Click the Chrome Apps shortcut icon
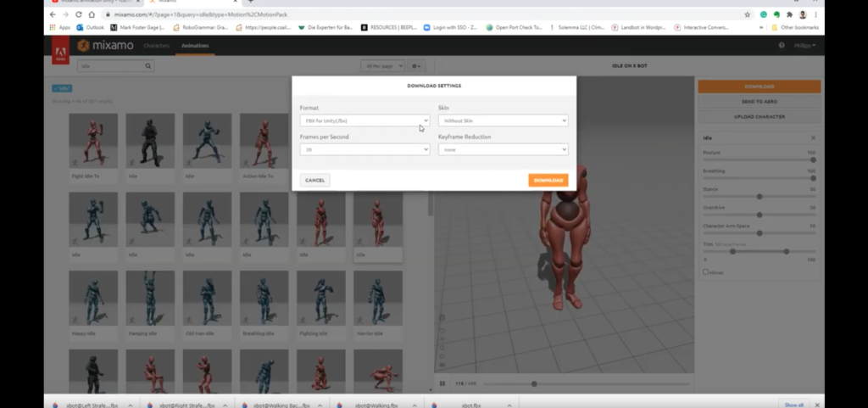The height and width of the screenshot is (408, 868). [x=53, y=27]
